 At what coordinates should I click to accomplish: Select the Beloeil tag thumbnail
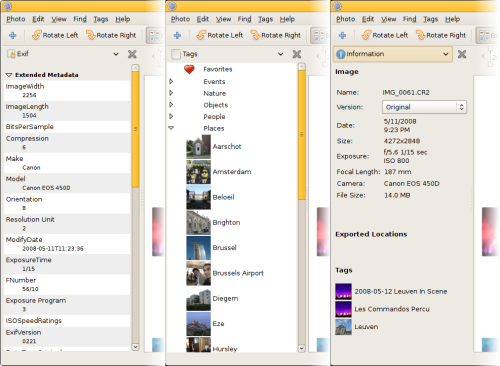(x=199, y=197)
